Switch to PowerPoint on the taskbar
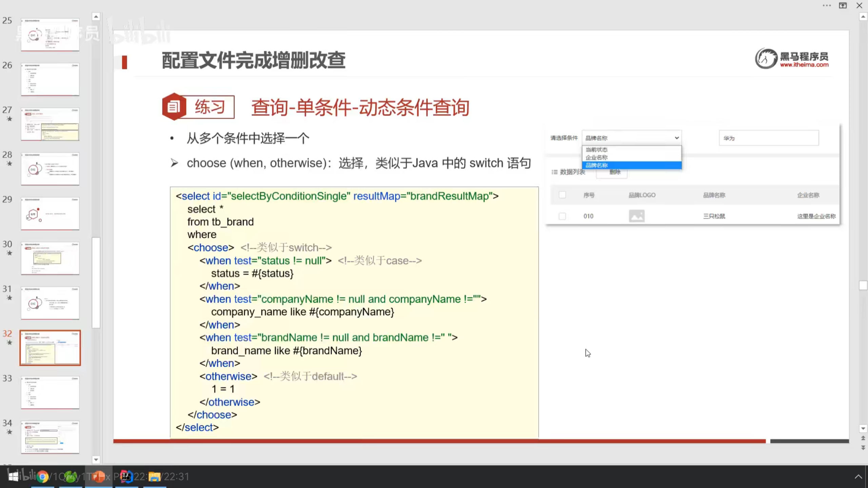 point(98,477)
